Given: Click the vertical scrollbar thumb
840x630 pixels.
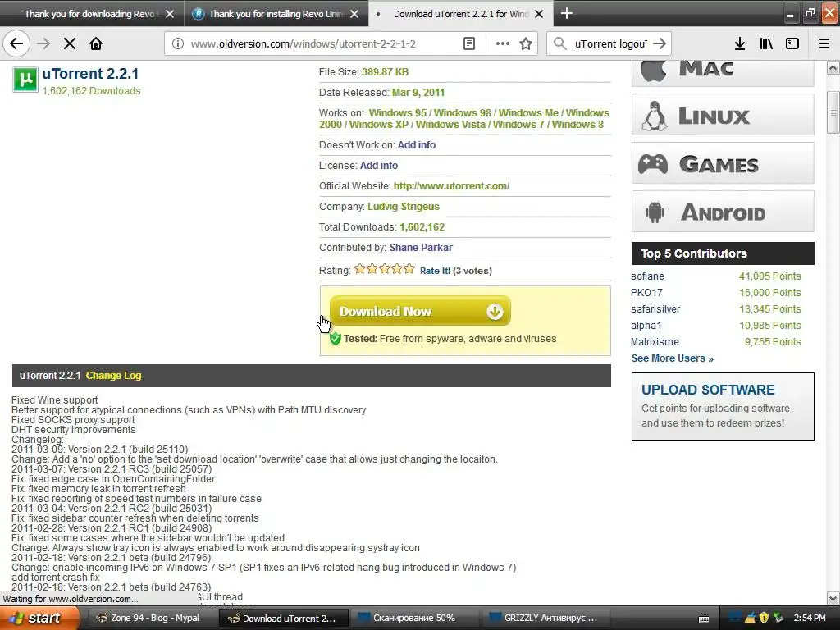Looking at the screenshot, I should [833, 112].
